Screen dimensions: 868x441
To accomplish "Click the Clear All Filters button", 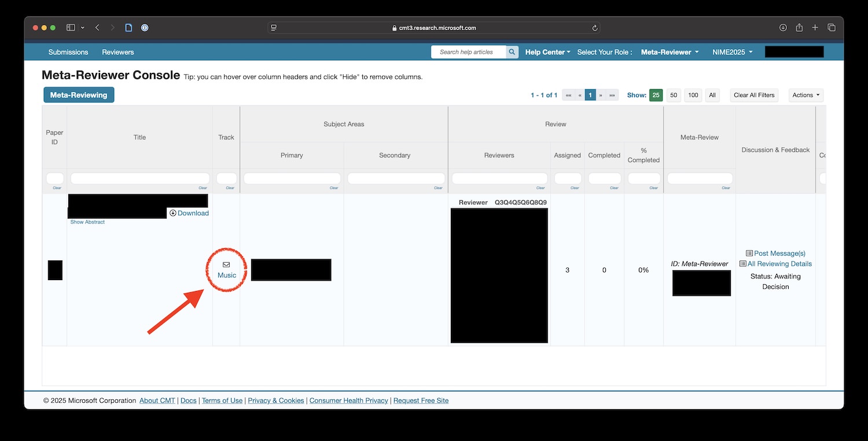I will (x=753, y=95).
